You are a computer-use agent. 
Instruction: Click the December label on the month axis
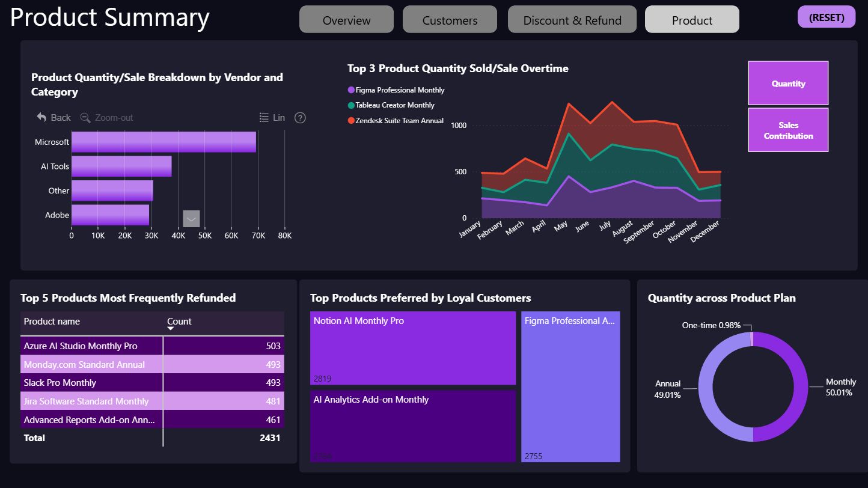click(x=706, y=231)
